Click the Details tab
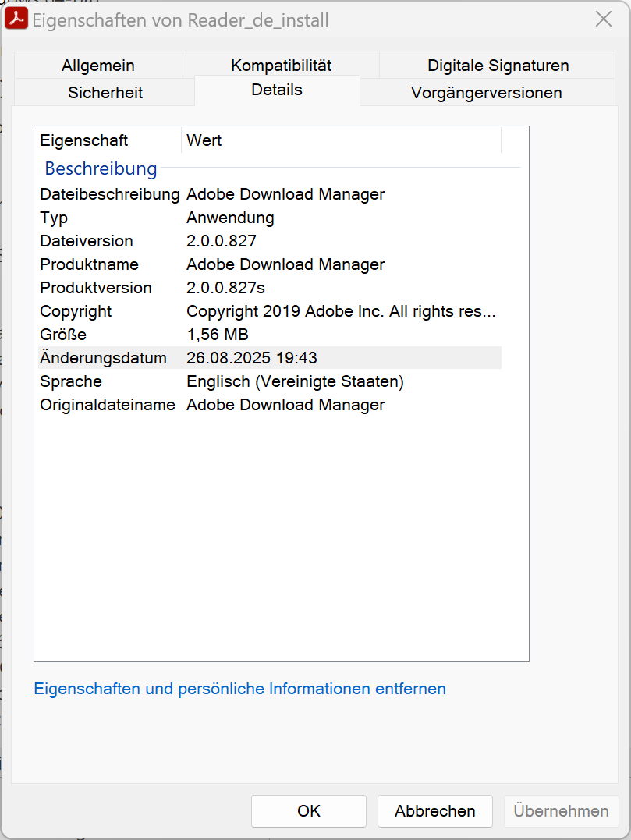 (x=277, y=90)
